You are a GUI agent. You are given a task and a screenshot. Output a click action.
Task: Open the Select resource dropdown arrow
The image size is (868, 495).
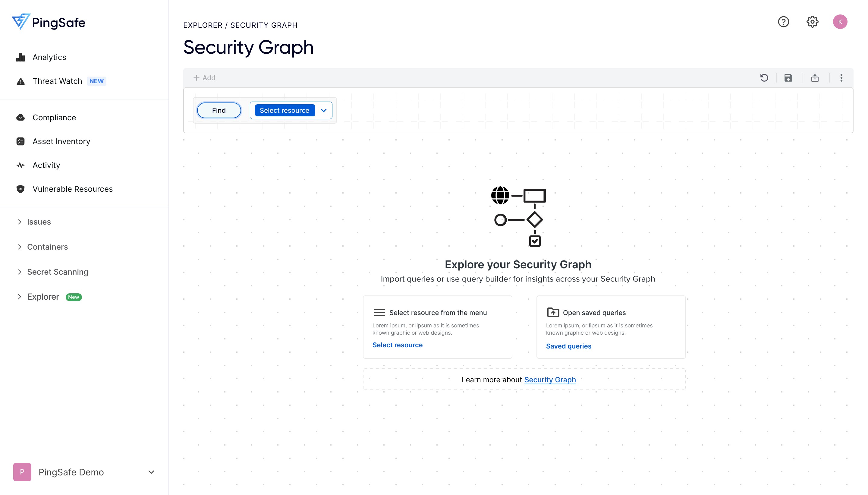tap(324, 110)
